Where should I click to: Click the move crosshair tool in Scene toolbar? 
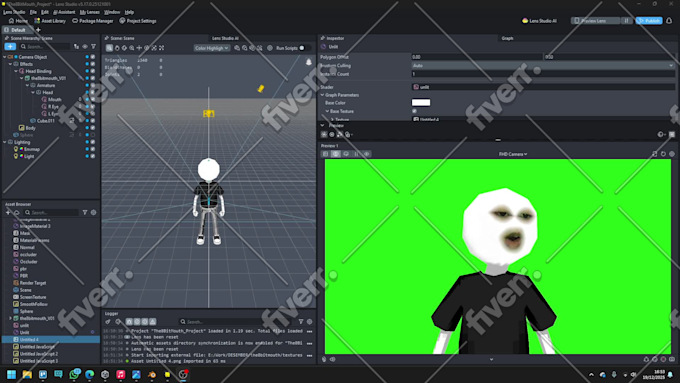click(139, 48)
